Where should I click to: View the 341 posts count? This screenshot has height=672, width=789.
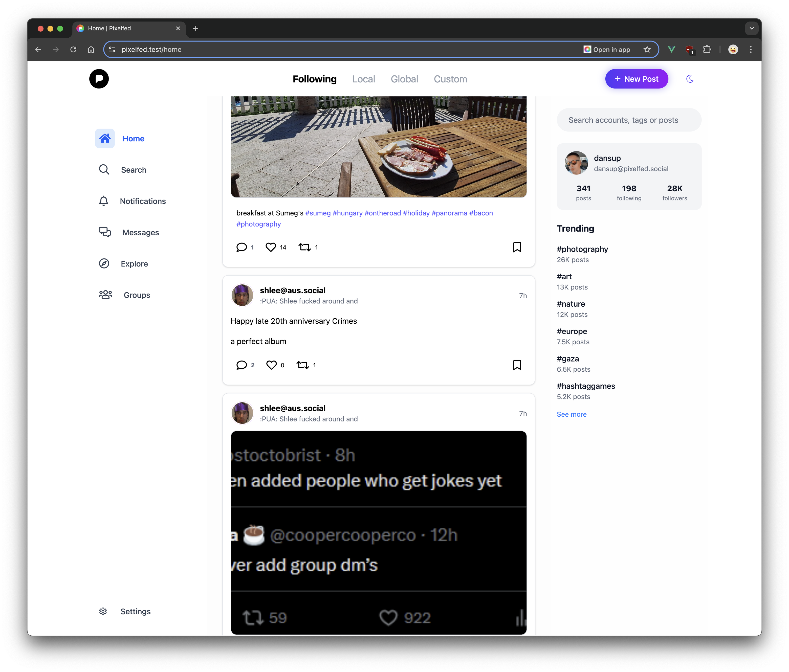pos(583,193)
